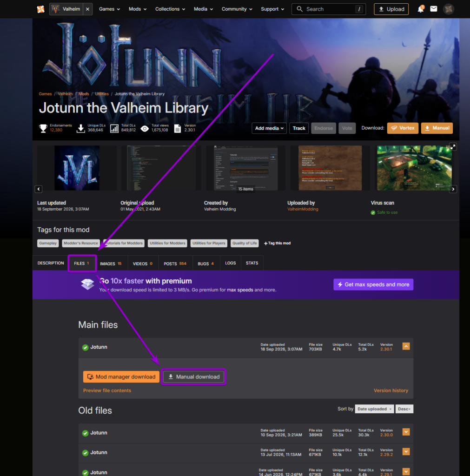This screenshot has width=470, height=476.
Task: Go to Games breadcrumb link
Action: click(45, 94)
